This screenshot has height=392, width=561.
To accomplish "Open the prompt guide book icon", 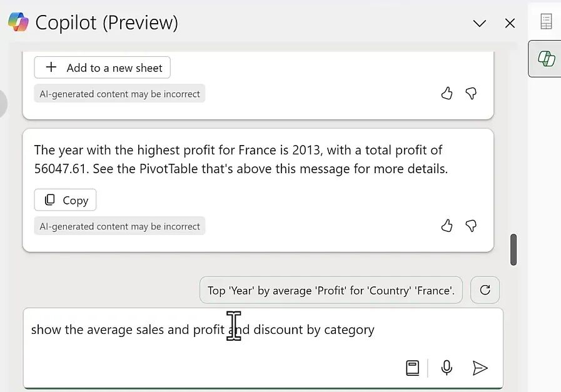I will point(413,368).
